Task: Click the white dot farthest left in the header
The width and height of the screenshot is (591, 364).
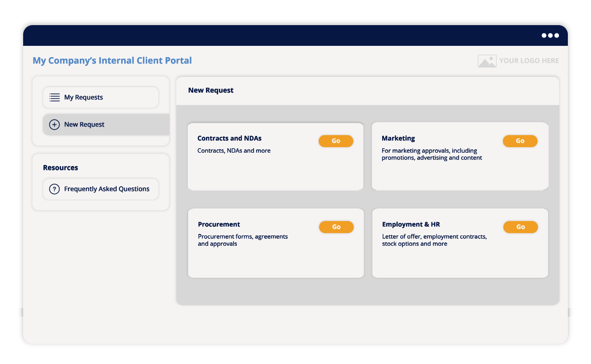Action: (544, 35)
